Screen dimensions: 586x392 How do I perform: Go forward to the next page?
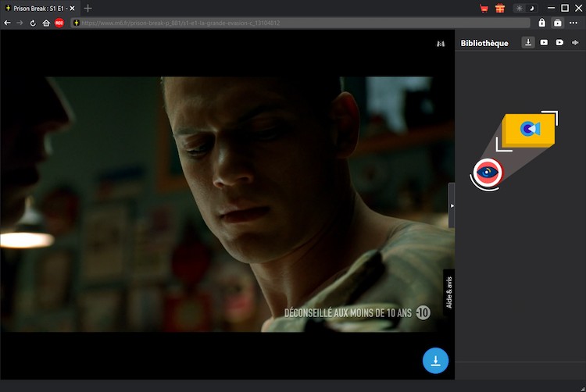coord(20,23)
